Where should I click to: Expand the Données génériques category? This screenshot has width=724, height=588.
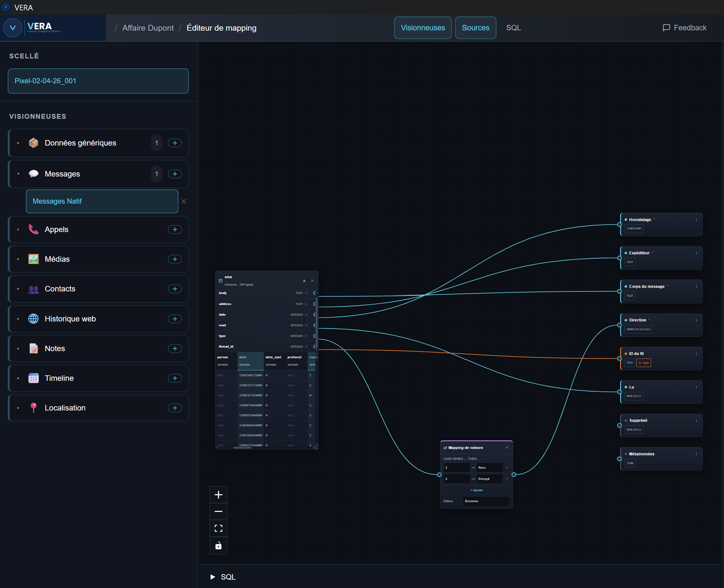pyautogui.click(x=18, y=143)
